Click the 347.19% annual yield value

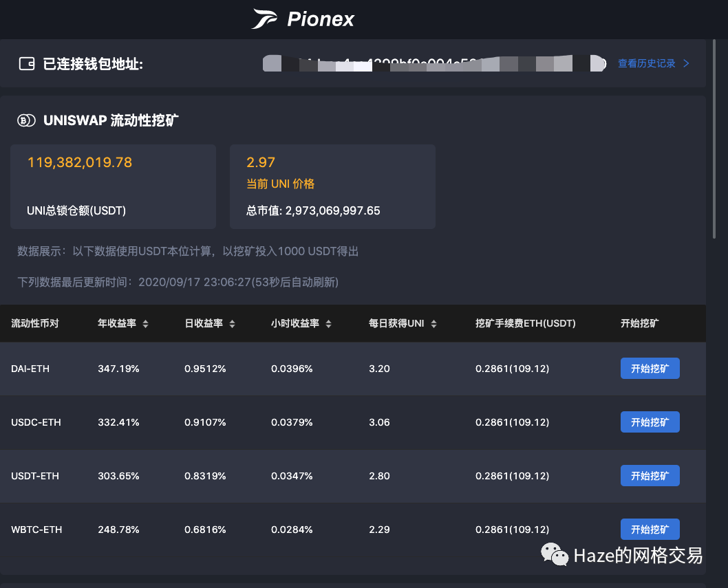tap(118, 369)
